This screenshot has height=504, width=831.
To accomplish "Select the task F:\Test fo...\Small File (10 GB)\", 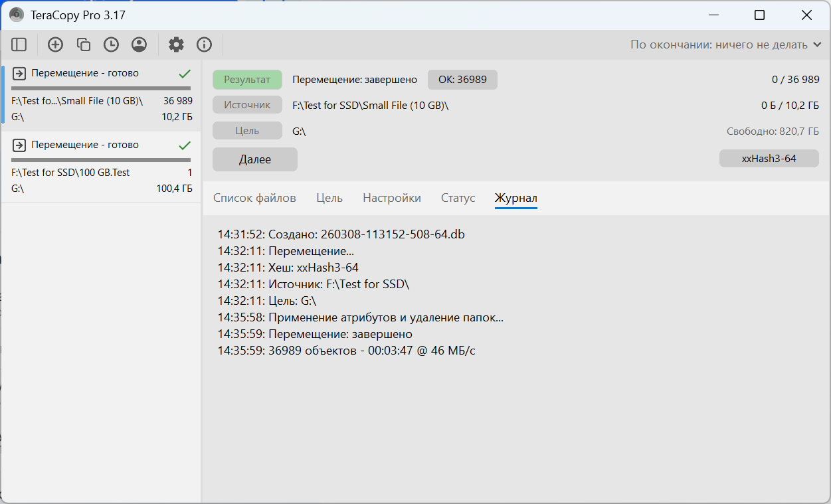I will coord(102,94).
